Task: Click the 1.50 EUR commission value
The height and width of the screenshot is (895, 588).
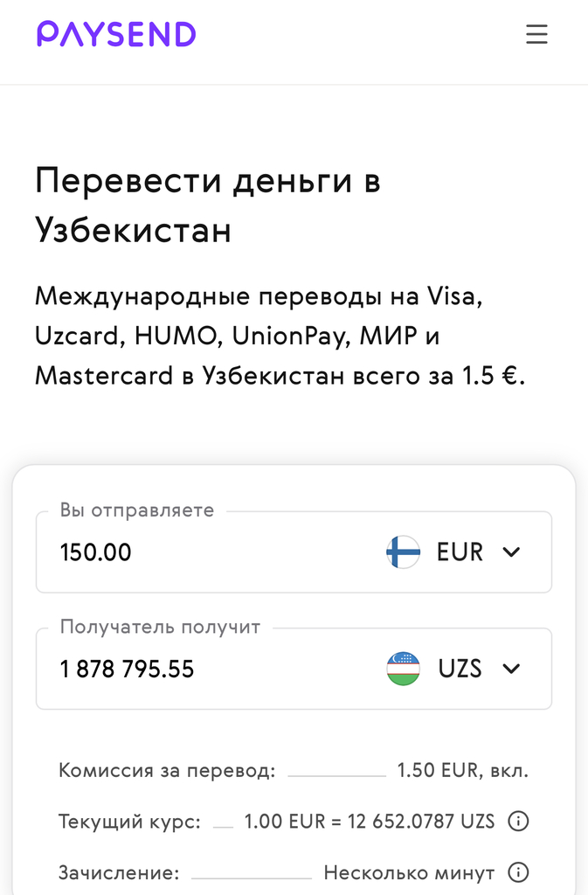Action: [462, 771]
